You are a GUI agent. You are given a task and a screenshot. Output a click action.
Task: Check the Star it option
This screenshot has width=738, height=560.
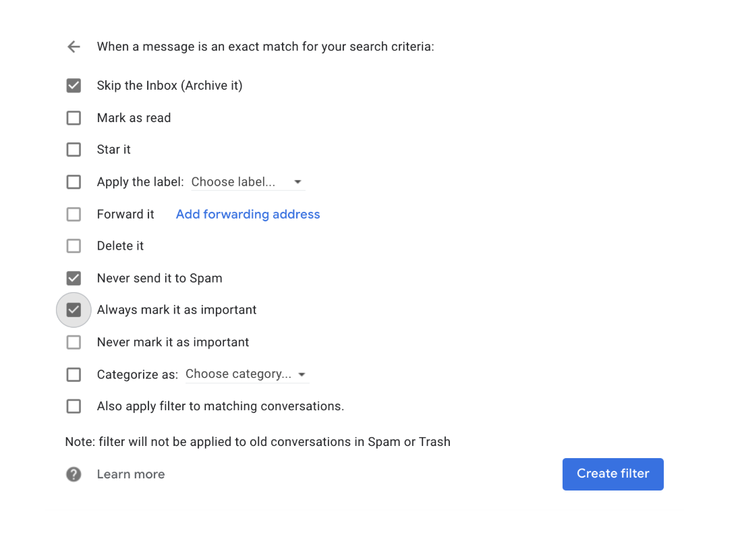coord(74,150)
